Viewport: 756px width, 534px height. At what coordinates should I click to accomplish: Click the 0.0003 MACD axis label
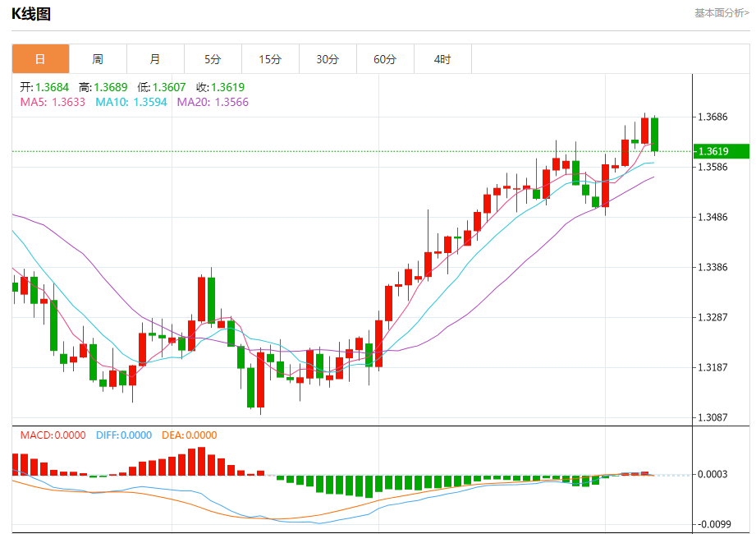(x=712, y=474)
